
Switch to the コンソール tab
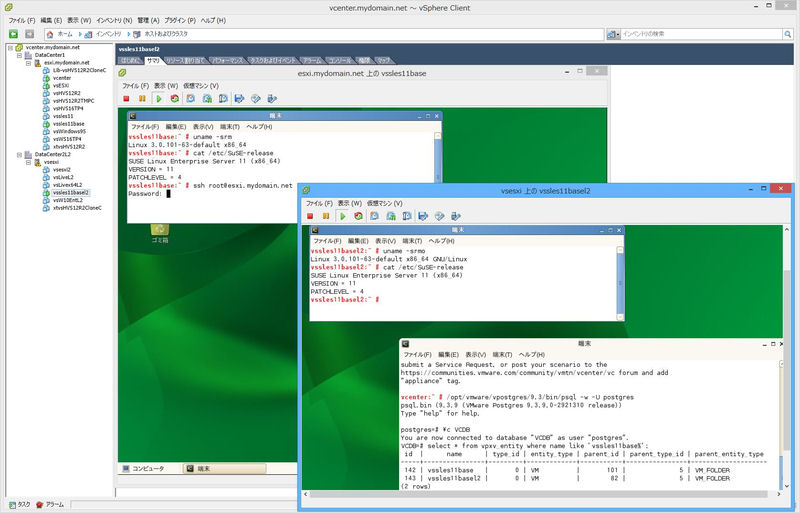click(x=339, y=60)
